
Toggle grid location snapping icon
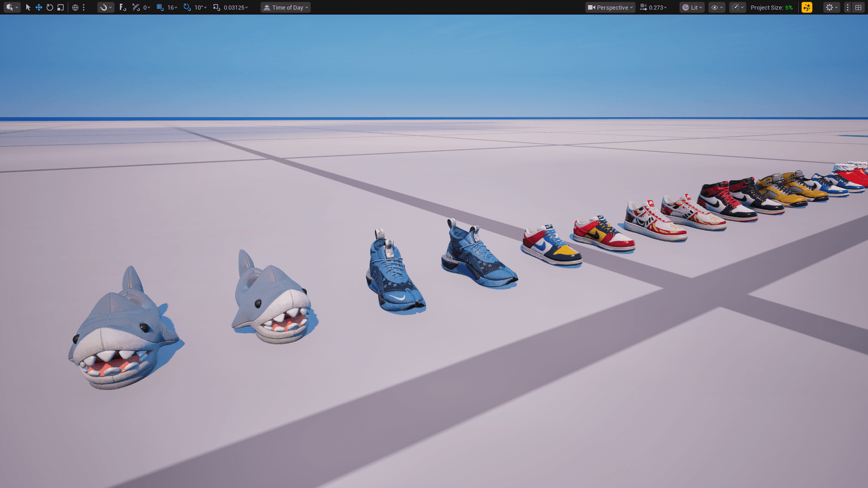[x=160, y=7]
